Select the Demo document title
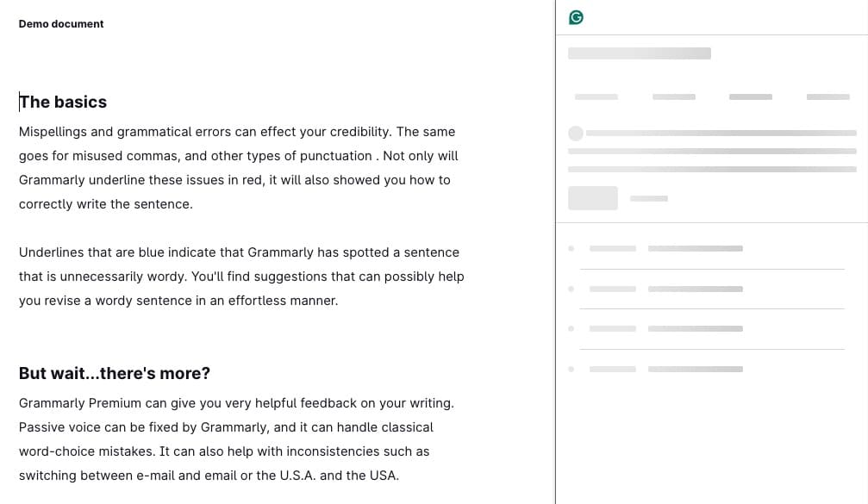The image size is (868, 504). [x=61, y=24]
